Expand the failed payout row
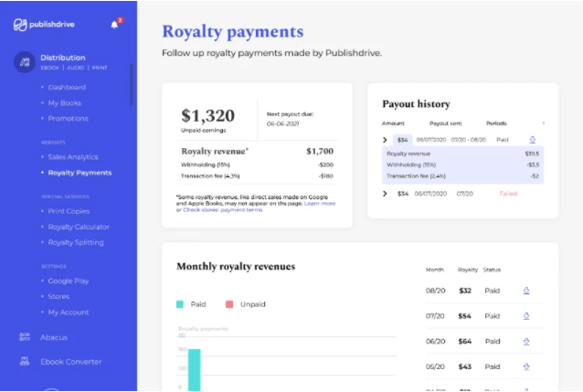 tap(385, 194)
